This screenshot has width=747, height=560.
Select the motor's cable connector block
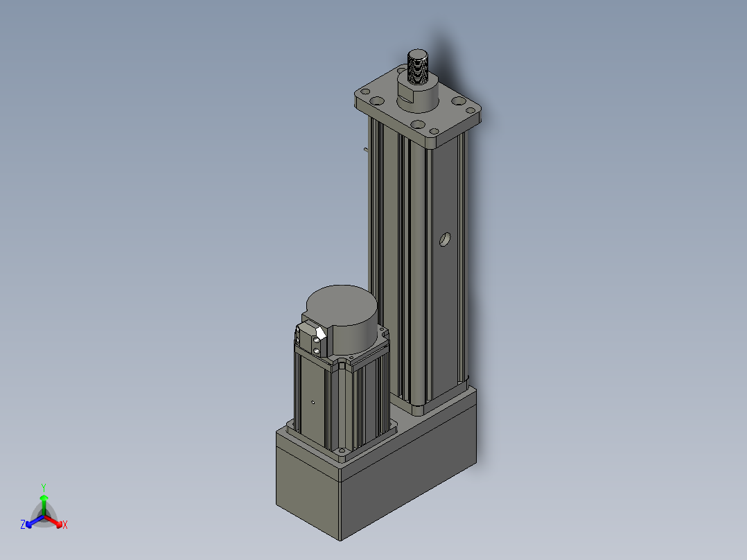click(311, 338)
